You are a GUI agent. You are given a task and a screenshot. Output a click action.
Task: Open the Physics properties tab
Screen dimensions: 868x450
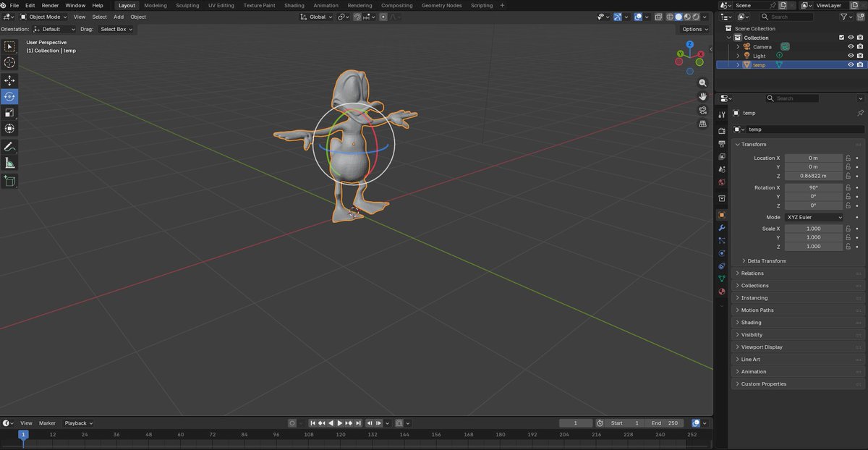[721, 253]
